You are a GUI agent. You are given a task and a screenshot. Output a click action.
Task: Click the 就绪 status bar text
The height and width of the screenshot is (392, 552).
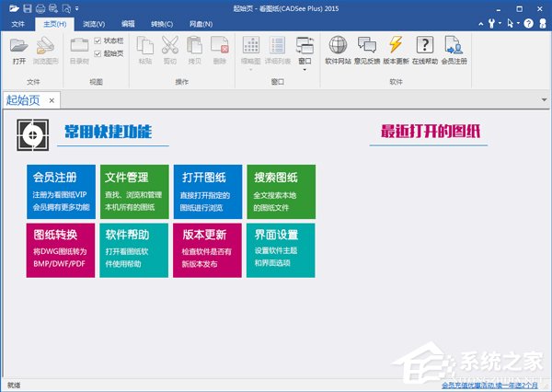(14, 386)
